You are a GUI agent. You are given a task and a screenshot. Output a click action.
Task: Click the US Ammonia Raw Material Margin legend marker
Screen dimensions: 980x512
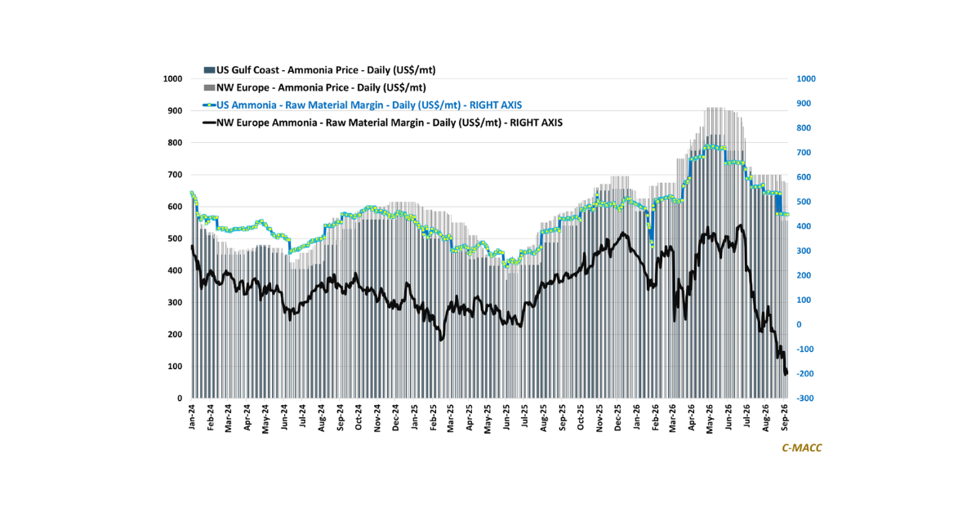pyautogui.click(x=208, y=105)
